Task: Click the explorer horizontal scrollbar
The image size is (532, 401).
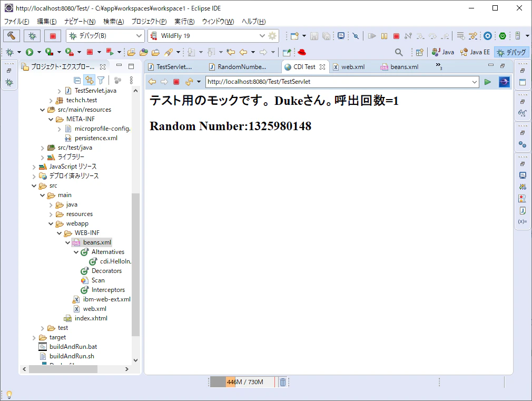Action: [x=63, y=369]
